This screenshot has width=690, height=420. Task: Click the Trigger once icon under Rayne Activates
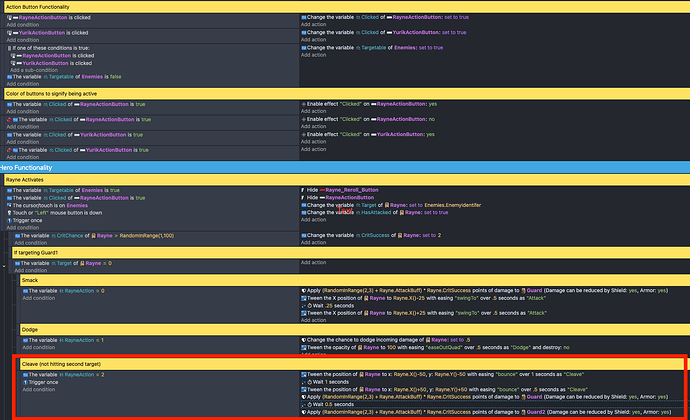(x=10, y=219)
